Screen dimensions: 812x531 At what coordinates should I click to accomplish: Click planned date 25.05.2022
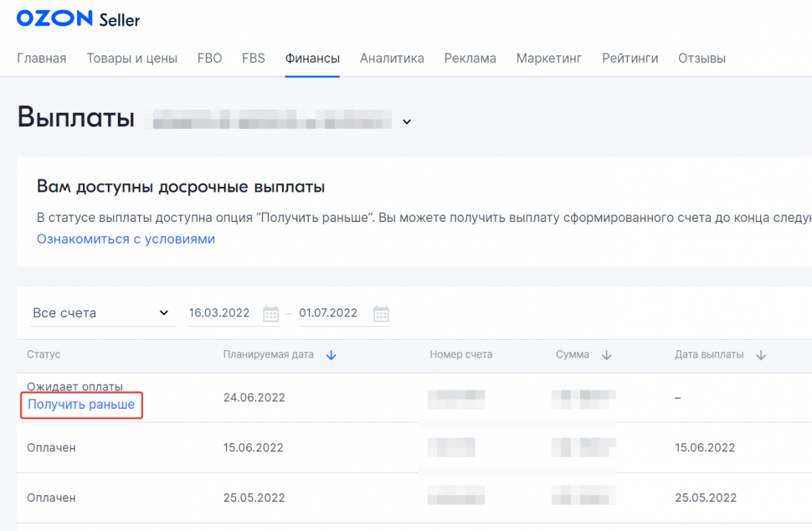point(254,497)
